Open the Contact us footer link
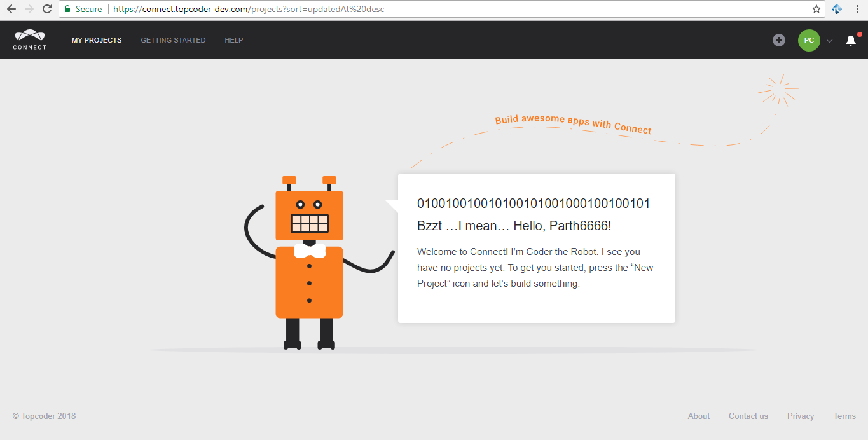868x440 pixels. click(748, 416)
